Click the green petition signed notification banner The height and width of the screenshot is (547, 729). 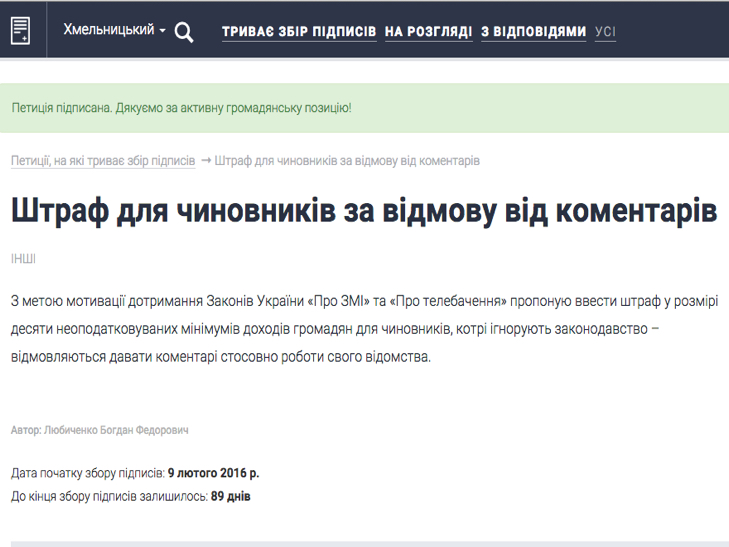[364, 108]
